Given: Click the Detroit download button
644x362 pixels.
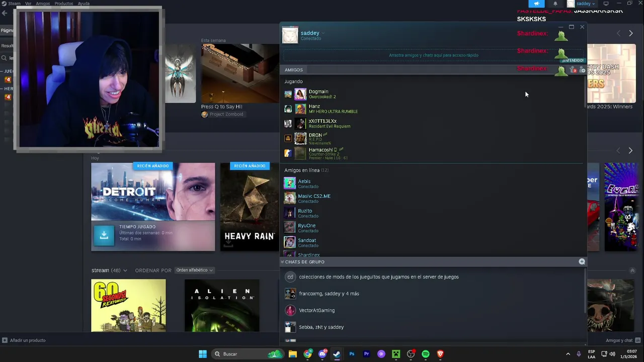Looking at the screenshot, I should [x=104, y=235].
